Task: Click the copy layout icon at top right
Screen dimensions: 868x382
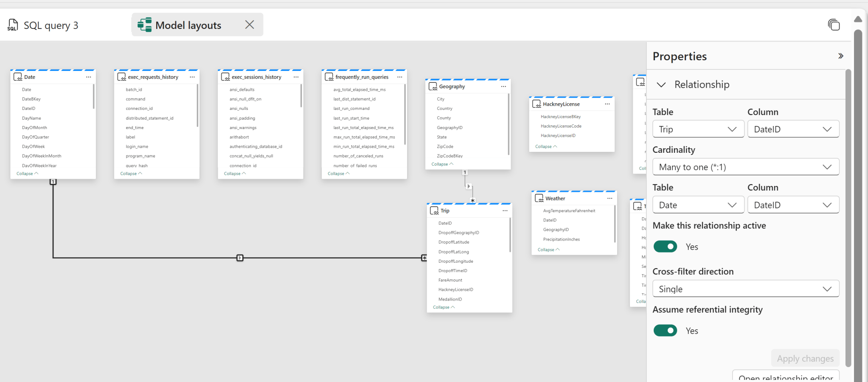Action: tap(834, 25)
